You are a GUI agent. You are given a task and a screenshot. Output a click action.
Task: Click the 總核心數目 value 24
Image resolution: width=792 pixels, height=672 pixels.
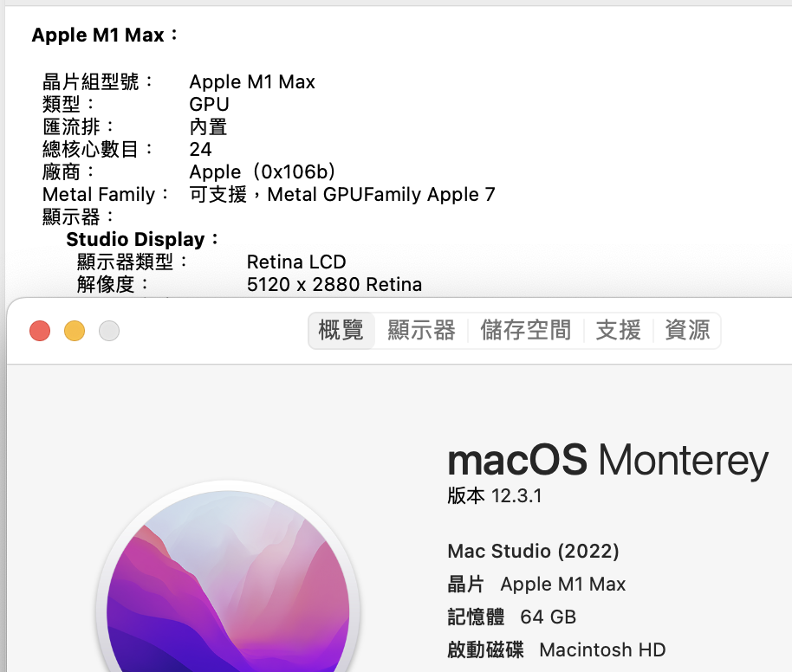[200, 149]
